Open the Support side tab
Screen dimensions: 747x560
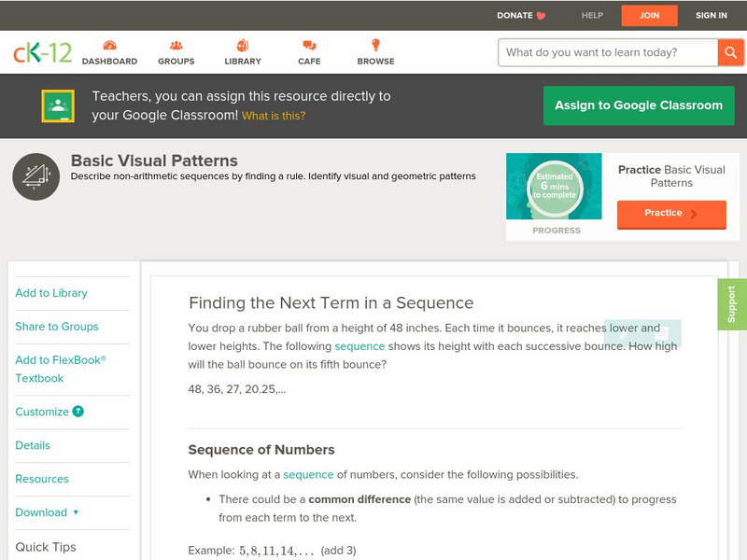(732, 304)
